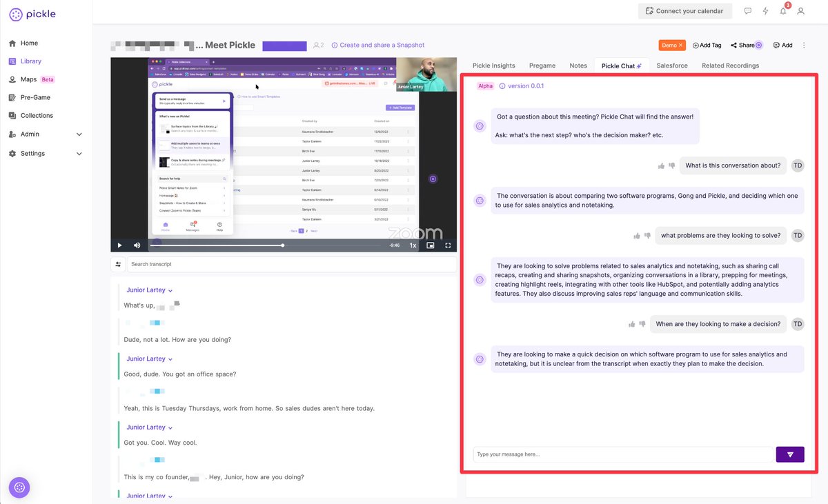Open notifications bell with badge 3
Image resolution: width=828 pixels, height=504 pixels.
(784, 10)
